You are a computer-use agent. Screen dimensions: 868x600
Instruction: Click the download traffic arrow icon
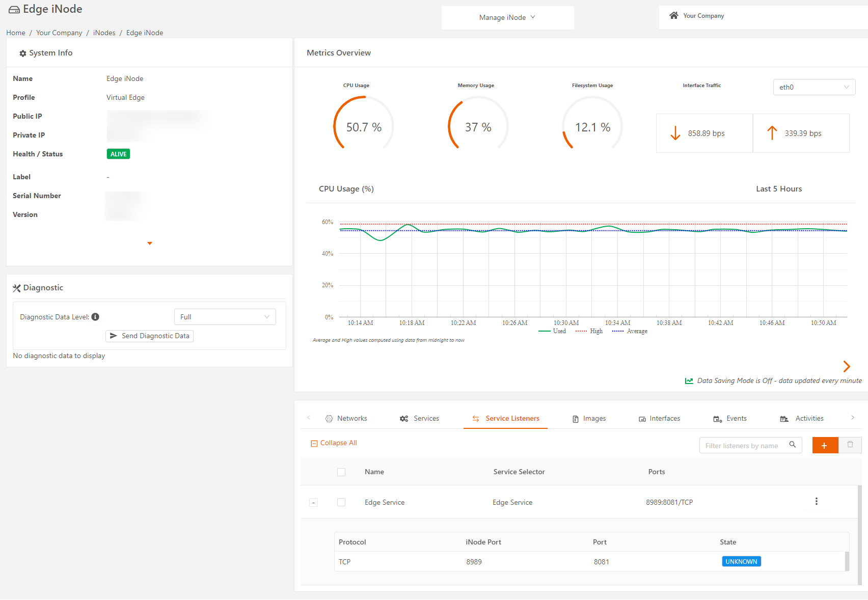675,133
